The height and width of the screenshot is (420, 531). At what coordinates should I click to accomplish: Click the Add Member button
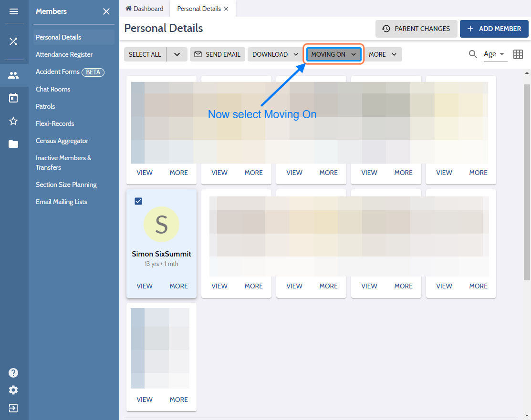click(494, 29)
